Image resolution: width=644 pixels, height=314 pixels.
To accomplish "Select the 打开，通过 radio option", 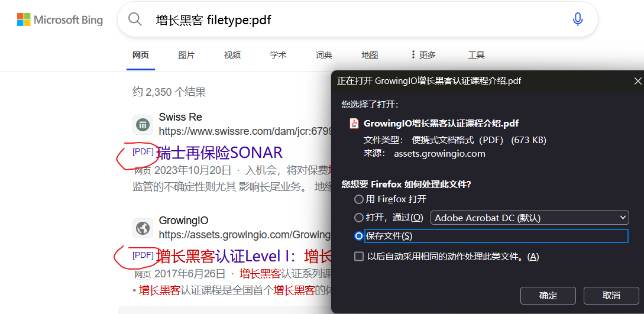I will point(359,218).
